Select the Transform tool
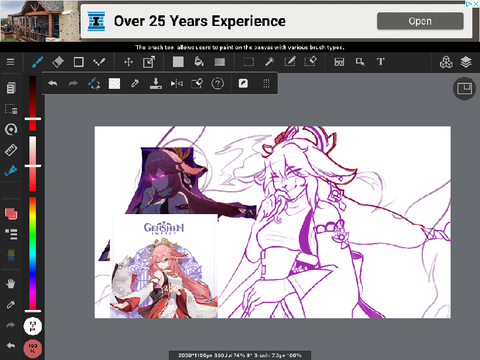Viewport: 480px width, 360px height. (x=149, y=62)
